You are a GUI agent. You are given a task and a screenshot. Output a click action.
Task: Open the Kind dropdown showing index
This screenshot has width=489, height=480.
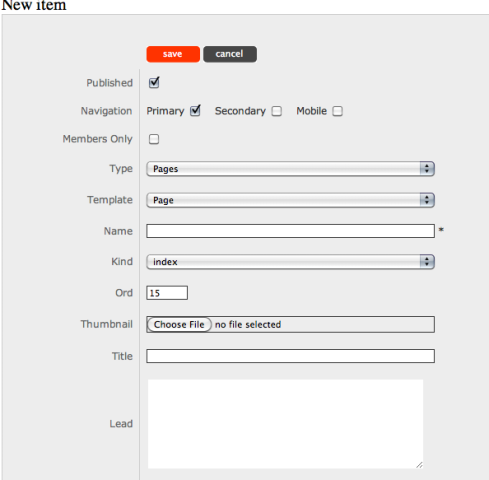pyautogui.click(x=290, y=262)
